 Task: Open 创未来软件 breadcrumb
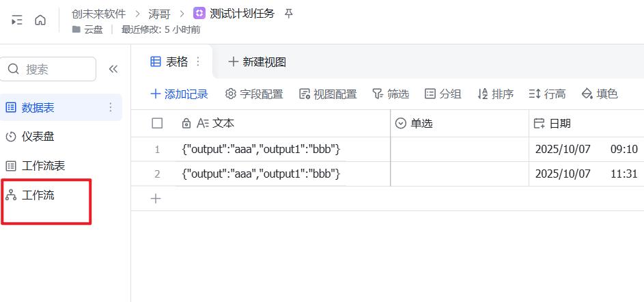tap(98, 14)
